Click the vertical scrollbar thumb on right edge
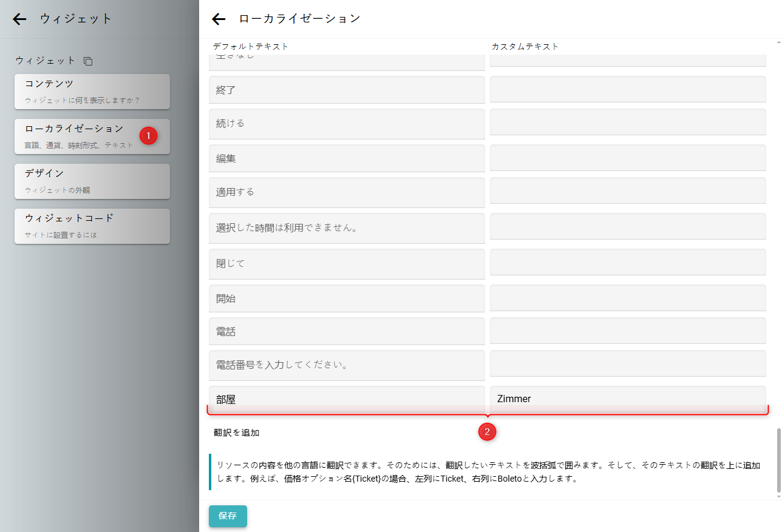This screenshot has height=532, width=782. [x=778, y=461]
